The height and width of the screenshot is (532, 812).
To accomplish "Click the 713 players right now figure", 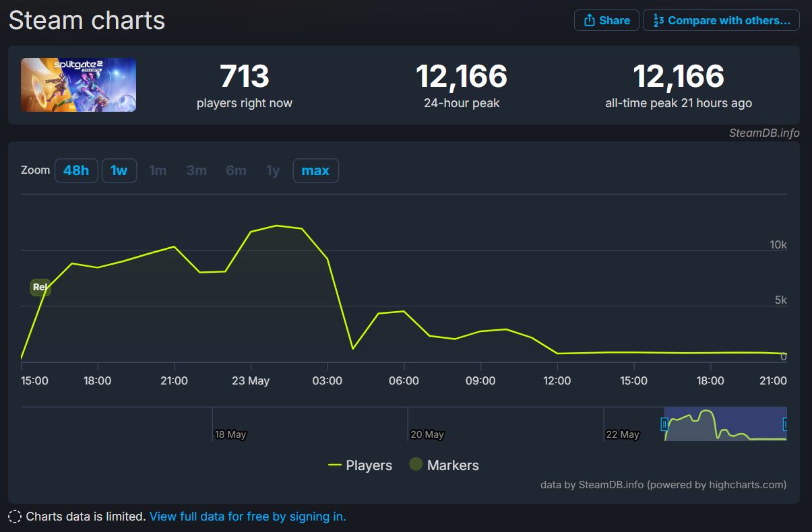I will pyautogui.click(x=245, y=76).
